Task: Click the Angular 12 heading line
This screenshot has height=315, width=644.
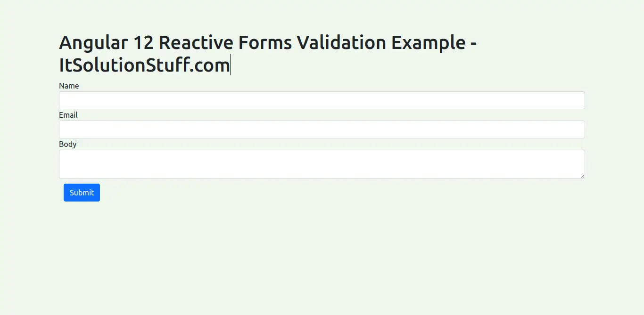Action: [x=268, y=42]
